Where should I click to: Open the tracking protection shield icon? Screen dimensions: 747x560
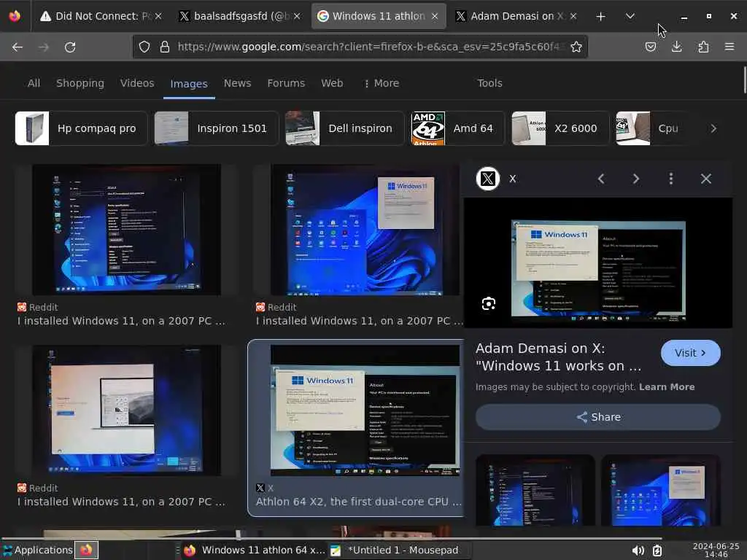click(144, 47)
